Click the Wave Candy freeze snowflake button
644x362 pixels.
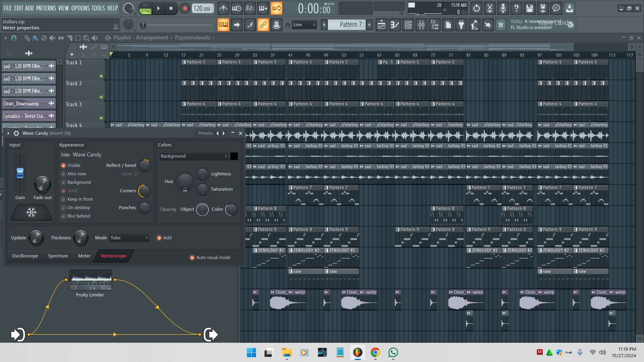(x=31, y=212)
